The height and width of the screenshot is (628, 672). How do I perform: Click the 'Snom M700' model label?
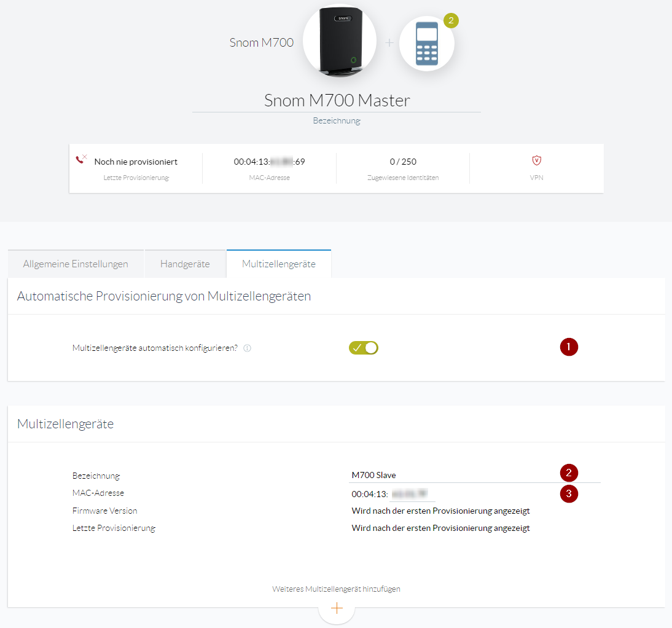[262, 42]
